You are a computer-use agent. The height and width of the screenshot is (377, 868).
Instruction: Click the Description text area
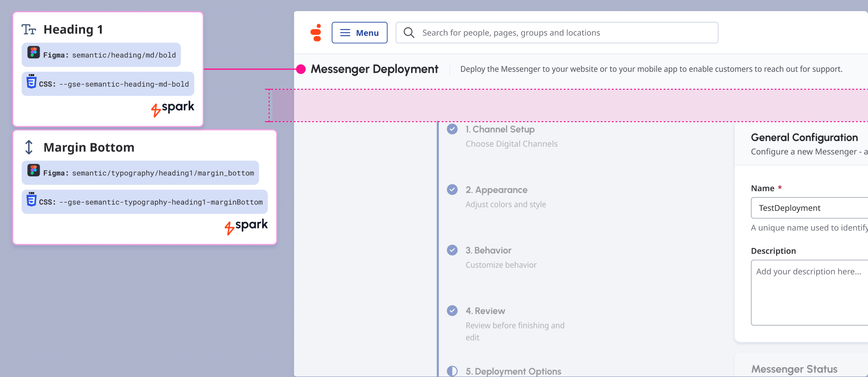(x=809, y=293)
